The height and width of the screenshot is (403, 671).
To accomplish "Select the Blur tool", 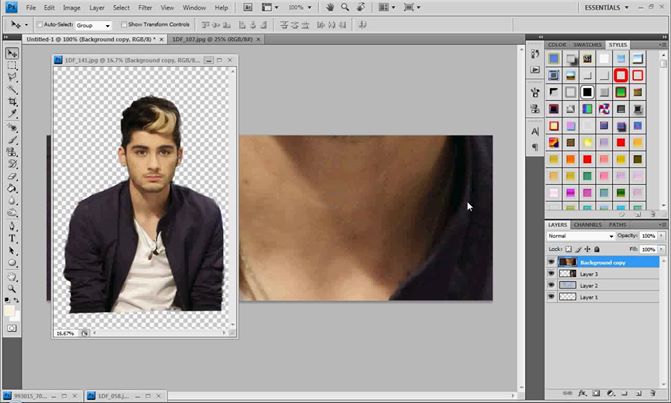I will [12, 201].
